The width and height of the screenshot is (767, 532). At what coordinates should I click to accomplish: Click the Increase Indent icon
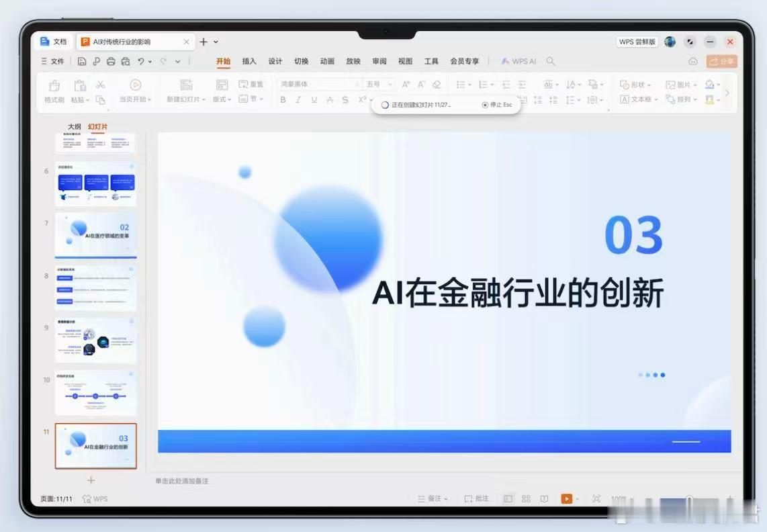pos(523,85)
